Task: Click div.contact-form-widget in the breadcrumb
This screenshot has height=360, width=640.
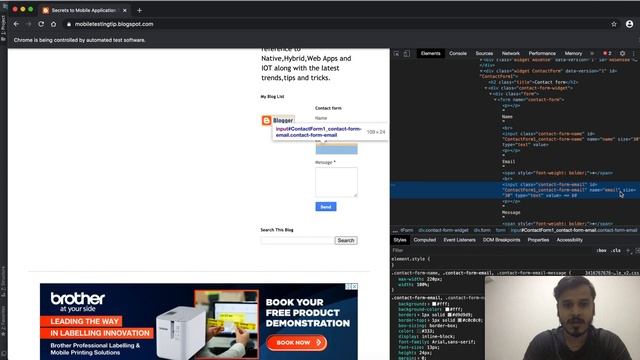Action: pyautogui.click(x=443, y=230)
